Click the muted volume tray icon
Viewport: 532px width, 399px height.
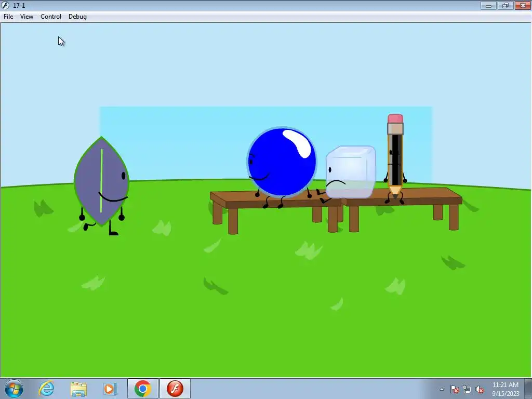[480, 389]
